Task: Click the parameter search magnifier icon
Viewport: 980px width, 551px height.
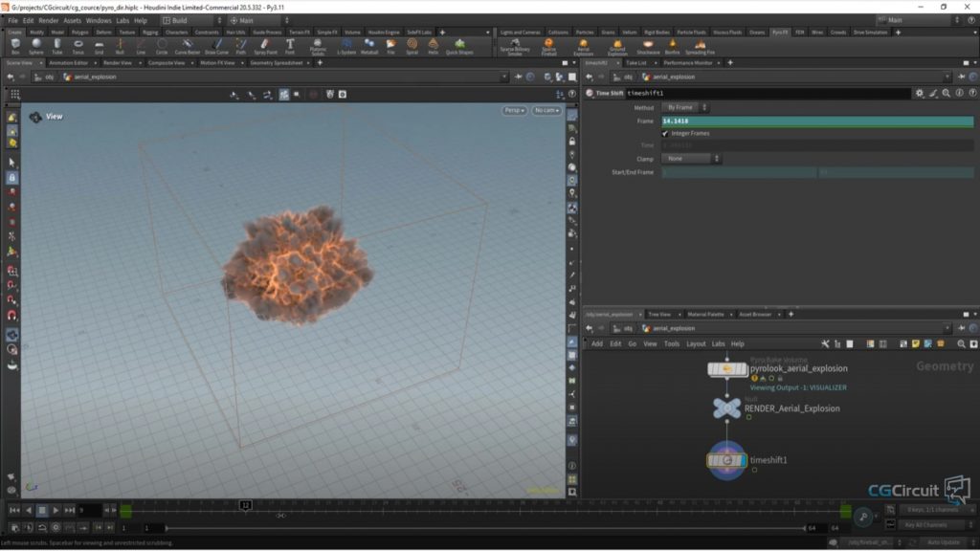Action: tap(947, 93)
